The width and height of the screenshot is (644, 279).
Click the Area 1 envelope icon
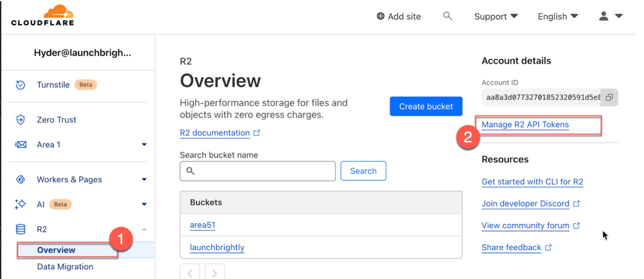[20, 144]
